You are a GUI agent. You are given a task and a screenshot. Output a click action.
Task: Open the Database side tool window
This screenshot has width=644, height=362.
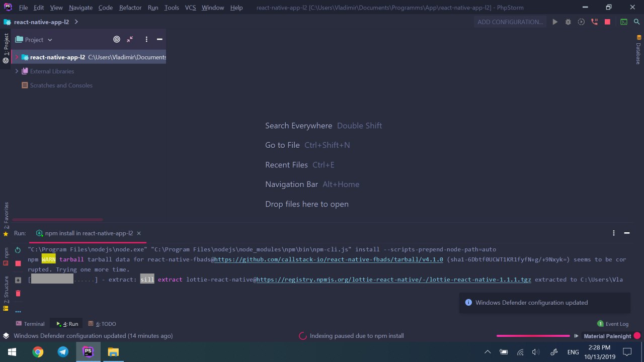point(638,50)
